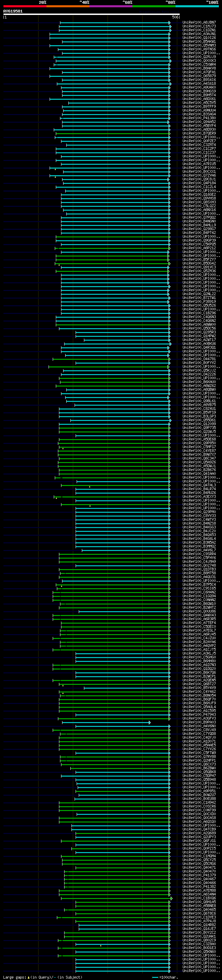
Task: Click the alignment bar for UniRef100_A8JBN7
Action: tap(115, 23)
